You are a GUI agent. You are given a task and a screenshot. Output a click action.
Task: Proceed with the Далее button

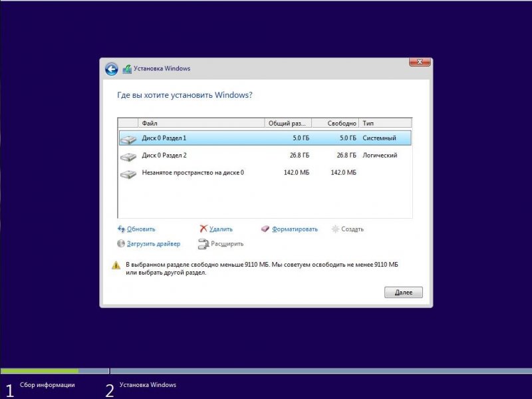pyautogui.click(x=404, y=292)
